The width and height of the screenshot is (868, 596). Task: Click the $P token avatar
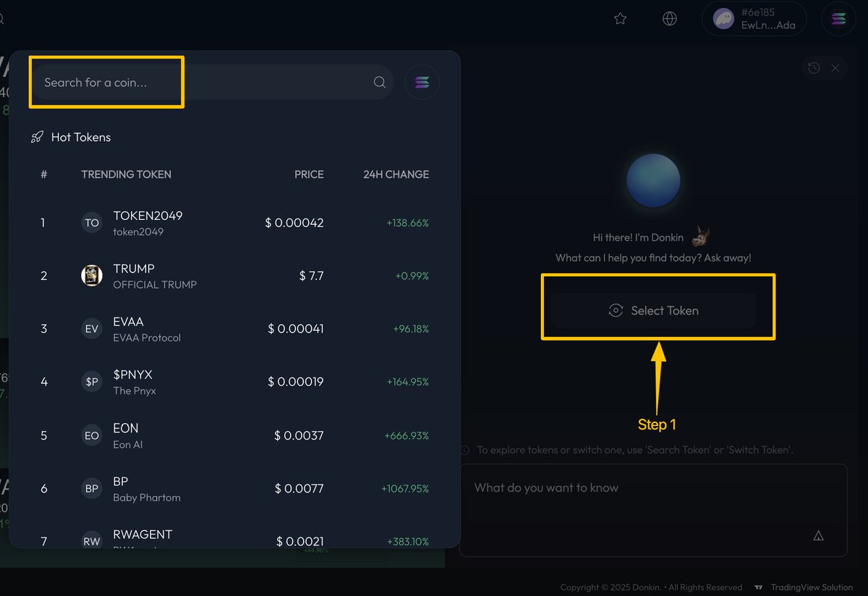coord(92,382)
